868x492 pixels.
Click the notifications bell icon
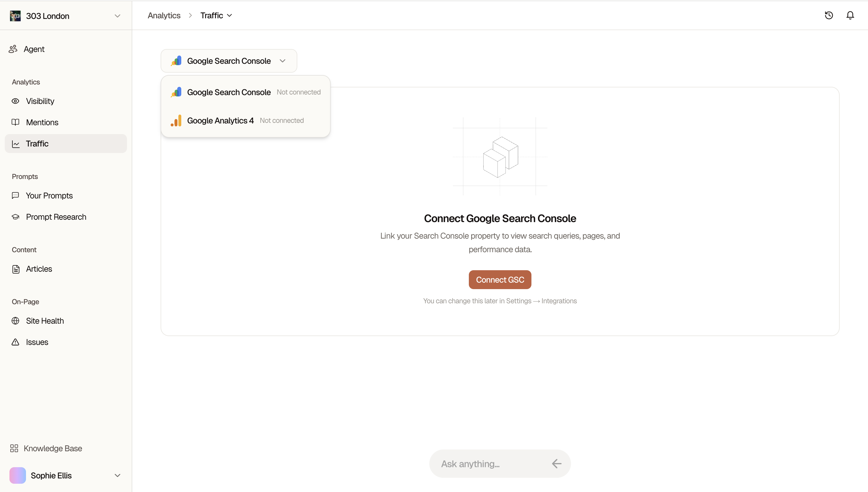tap(850, 15)
